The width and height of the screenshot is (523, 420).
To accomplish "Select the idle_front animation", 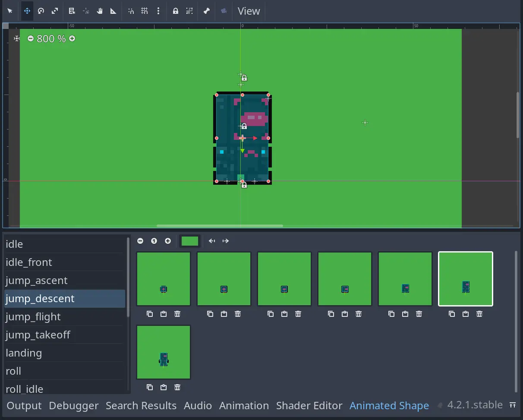I will coord(65,262).
